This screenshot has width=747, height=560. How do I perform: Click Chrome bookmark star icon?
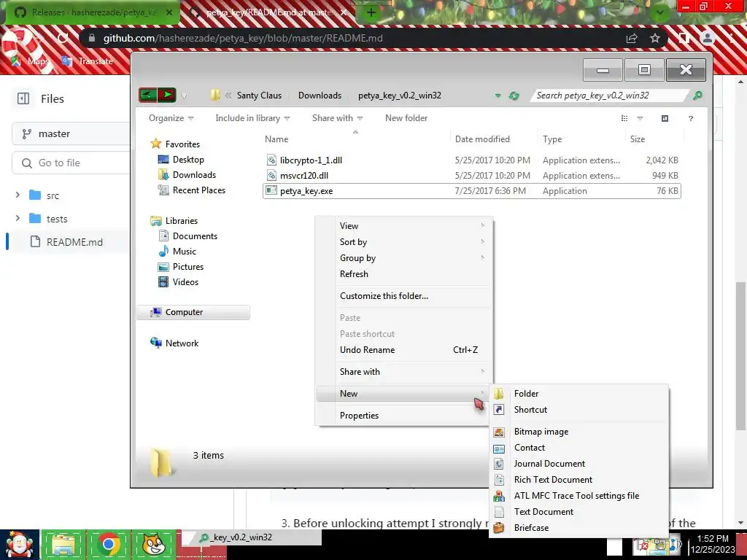655,38
